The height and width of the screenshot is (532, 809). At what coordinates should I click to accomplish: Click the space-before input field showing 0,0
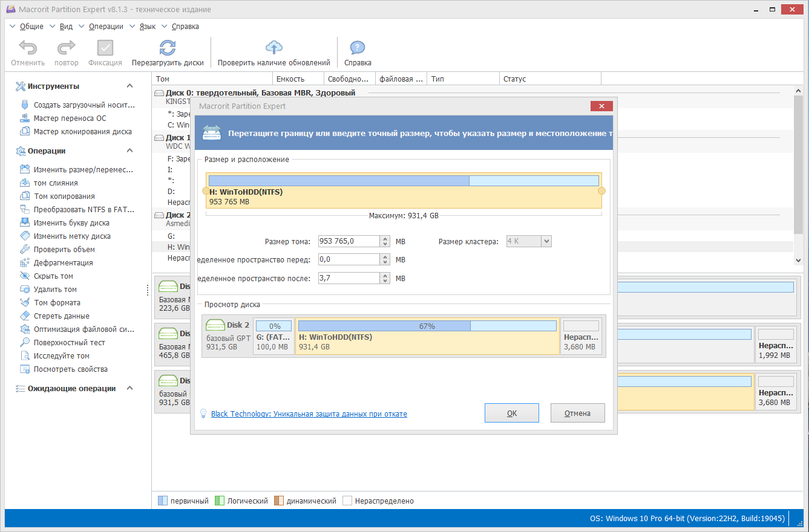[x=349, y=259]
